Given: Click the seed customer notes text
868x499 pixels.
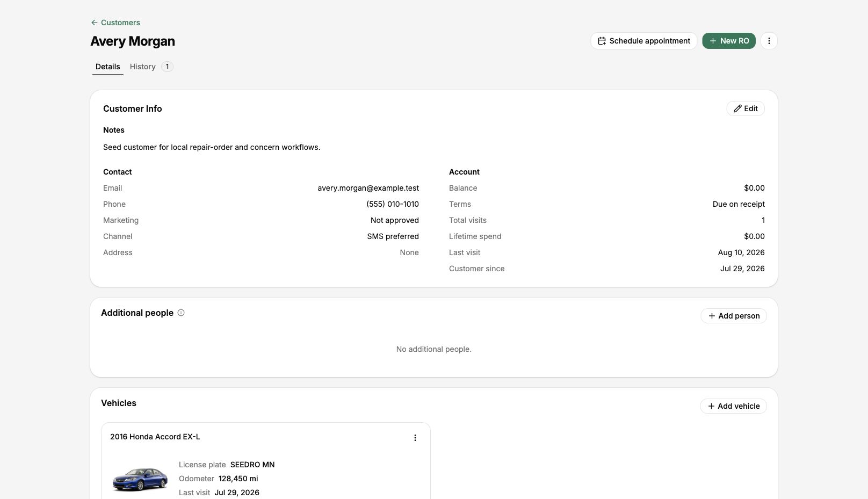Looking at the screenshot, I should 212,147.
